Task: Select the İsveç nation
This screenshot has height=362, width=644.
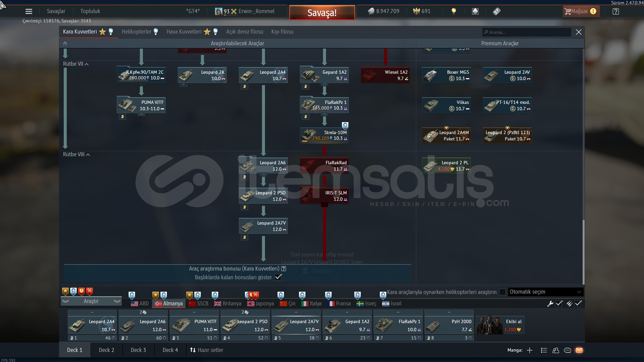Action: click(x=366, y=304)
